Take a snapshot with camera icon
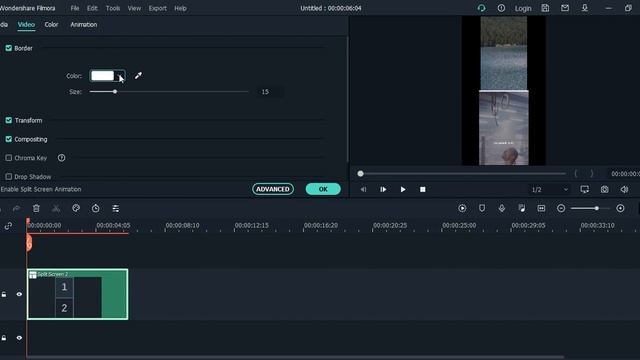Viewport: 640px width, 360px height. click(604, 189)
